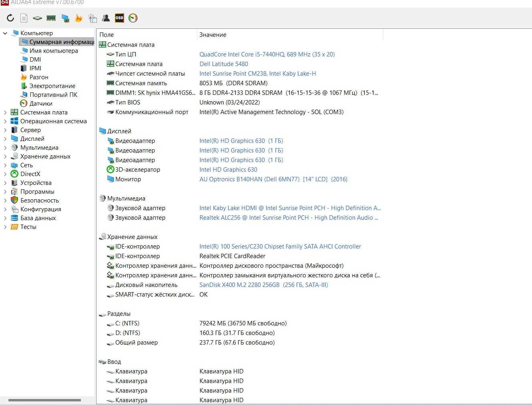Click the audit manager toolbar icon
Image resolution: width=532 pixels, height=405 pixels.
click(x=93, y=18)
